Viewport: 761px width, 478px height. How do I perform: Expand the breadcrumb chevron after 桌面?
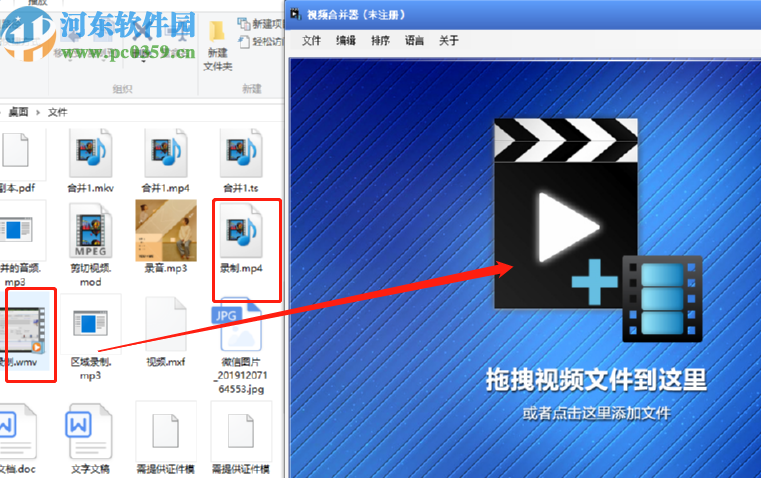[x=38, y=112]
